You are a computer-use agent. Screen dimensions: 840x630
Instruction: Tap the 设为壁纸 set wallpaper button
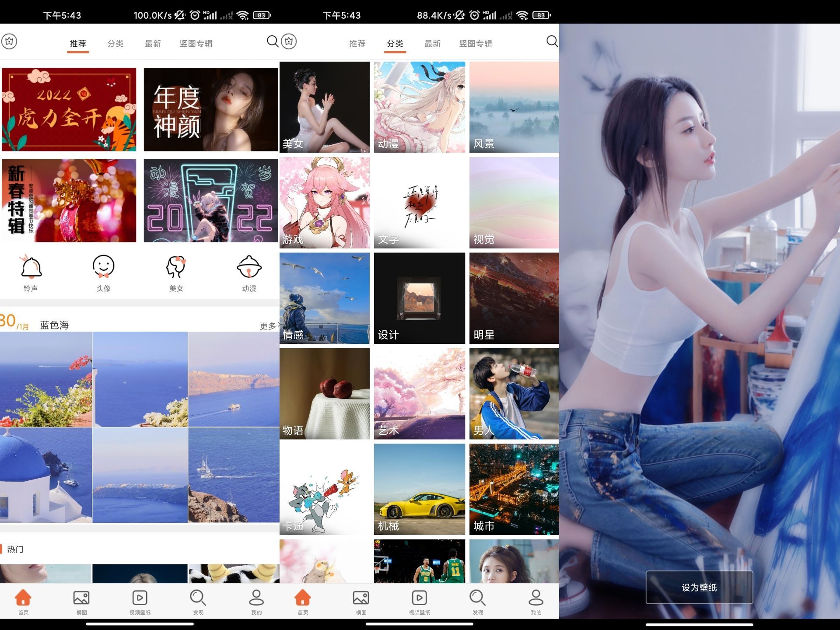699,587
